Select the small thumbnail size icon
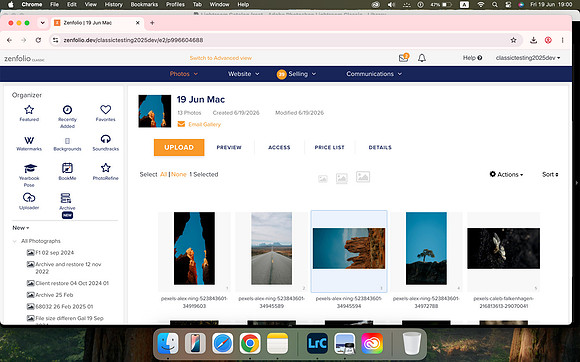The height and width of the screenshot is (362, 580). (323, 179)
